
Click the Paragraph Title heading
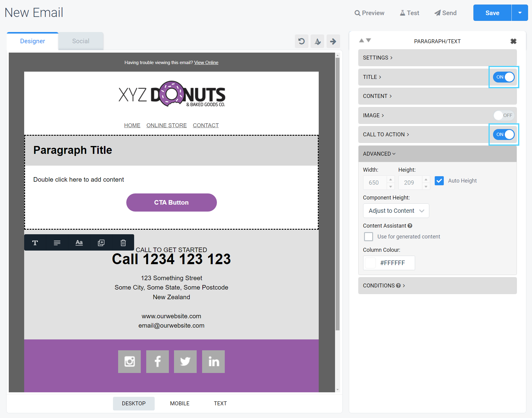[x=73, y=150]
